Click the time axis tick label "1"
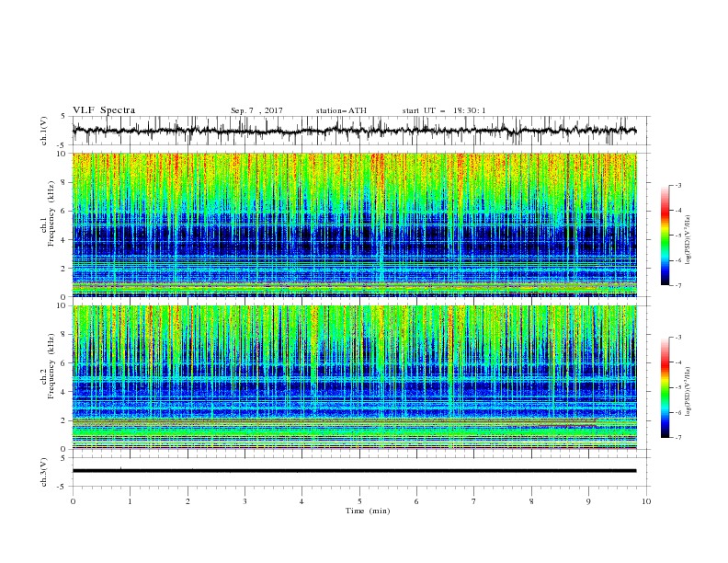728x563 pixels. [131, 501]
